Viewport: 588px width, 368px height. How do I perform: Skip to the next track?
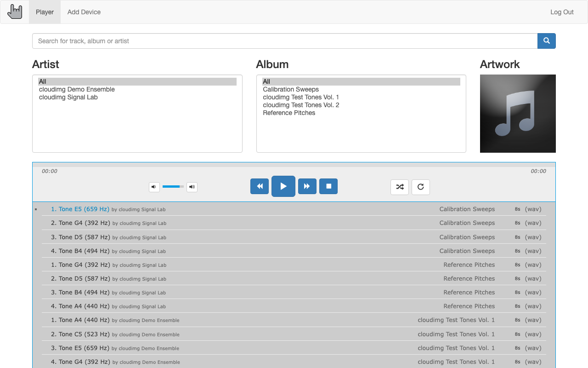tap(307, 186)
